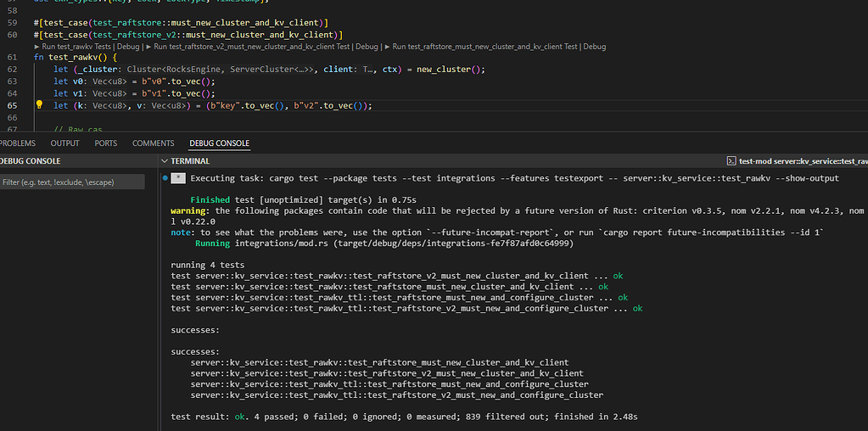Click the last Debug code lens on right
The image size is (868, 431).
point(594,47)
